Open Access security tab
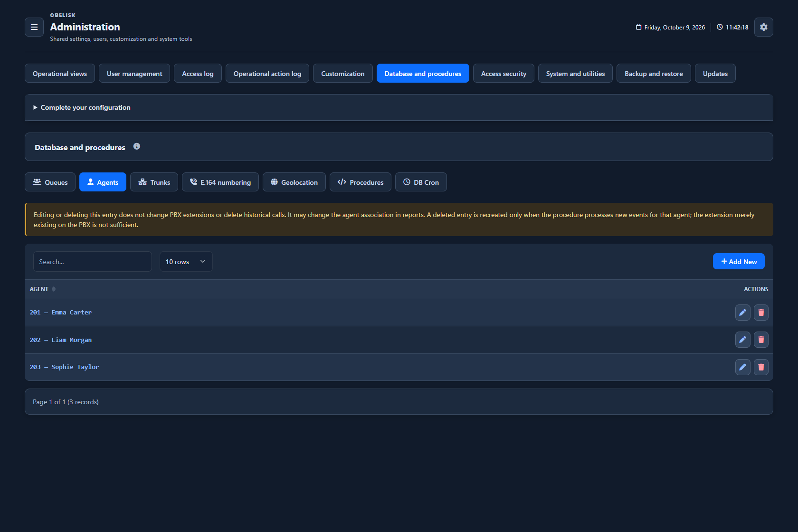 click(x=503, y=73)
